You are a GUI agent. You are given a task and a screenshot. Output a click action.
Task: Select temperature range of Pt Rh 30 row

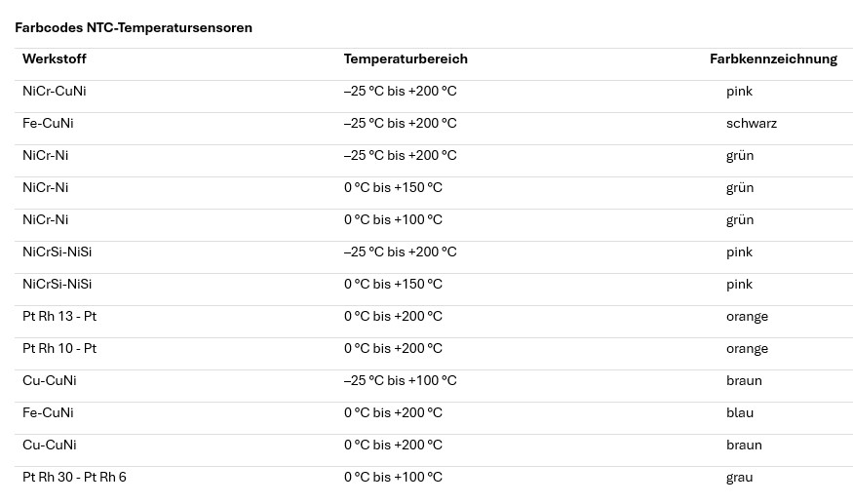(x=393, y=478)
